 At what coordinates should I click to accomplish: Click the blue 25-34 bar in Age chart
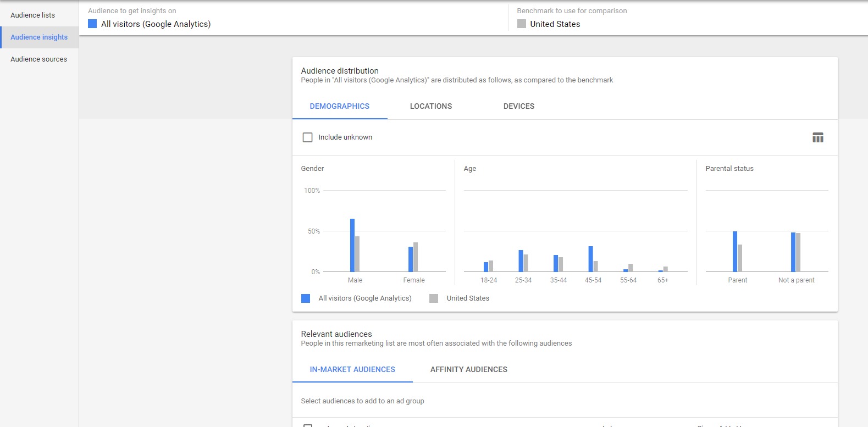pyautogui.click(x=521, y=261)
